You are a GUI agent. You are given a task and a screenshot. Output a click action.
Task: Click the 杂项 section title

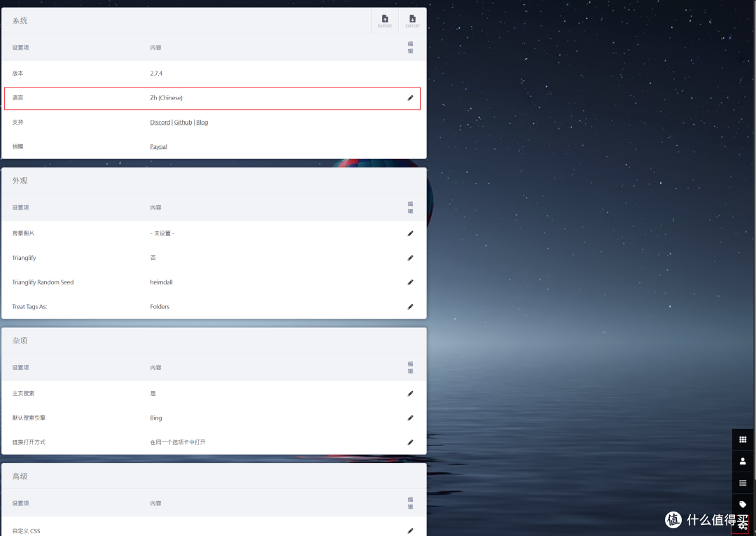pos(20,341)
